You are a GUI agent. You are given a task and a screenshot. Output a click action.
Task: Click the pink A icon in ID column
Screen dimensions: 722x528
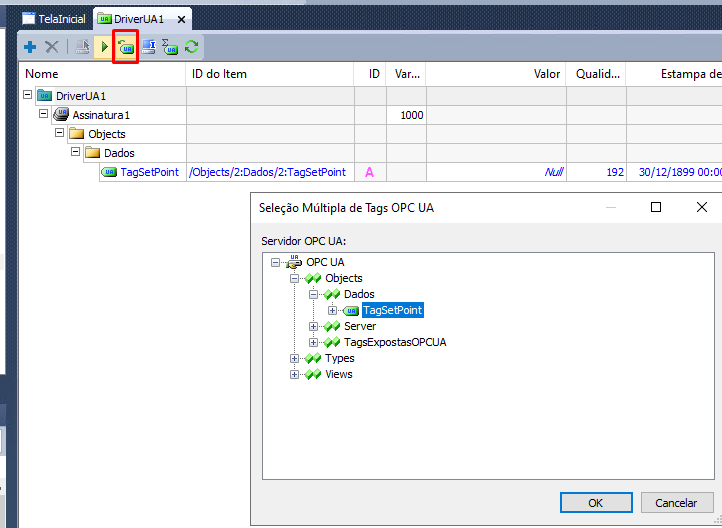[x=369, y=172]
